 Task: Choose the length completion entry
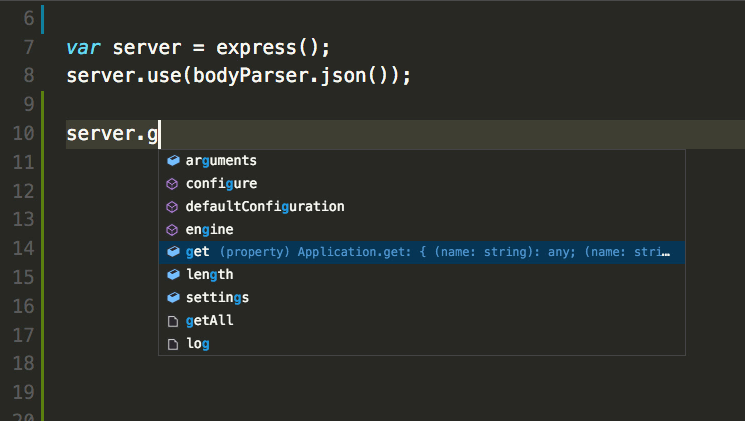pyautogui.click(x=422, y=275)
